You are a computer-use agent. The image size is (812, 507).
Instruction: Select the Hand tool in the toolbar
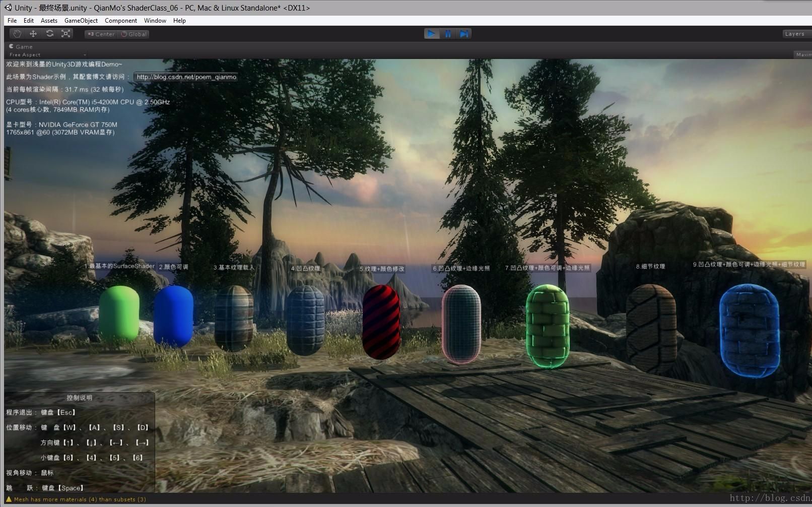click(17, 33)
